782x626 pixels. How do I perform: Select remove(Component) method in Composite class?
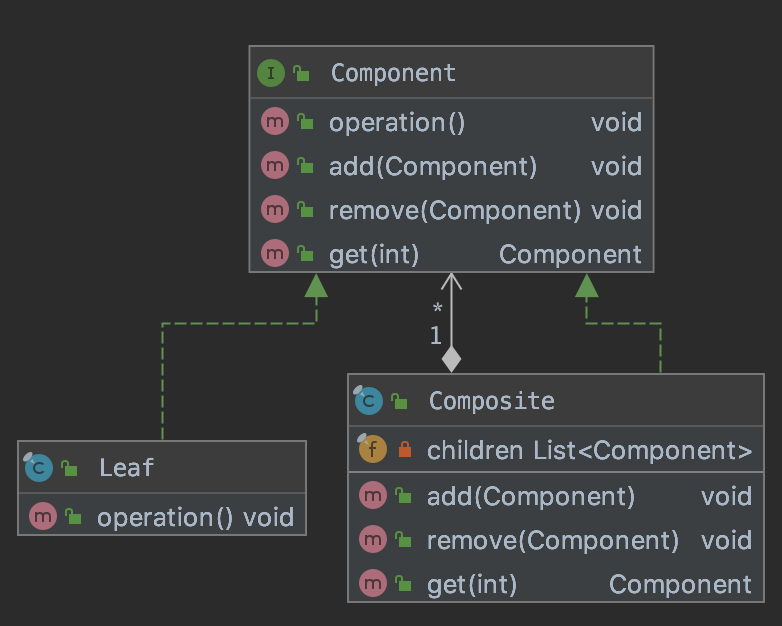click(556, 540)
